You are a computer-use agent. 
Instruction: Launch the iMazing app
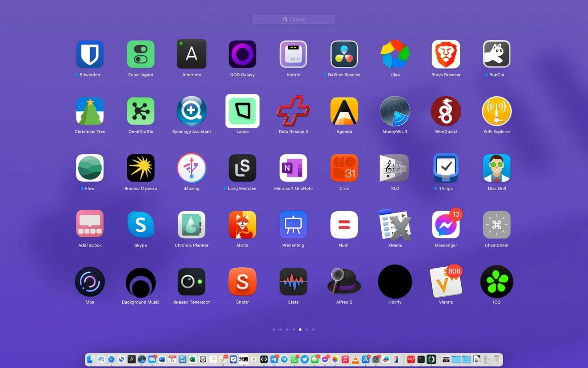[192, 168]
